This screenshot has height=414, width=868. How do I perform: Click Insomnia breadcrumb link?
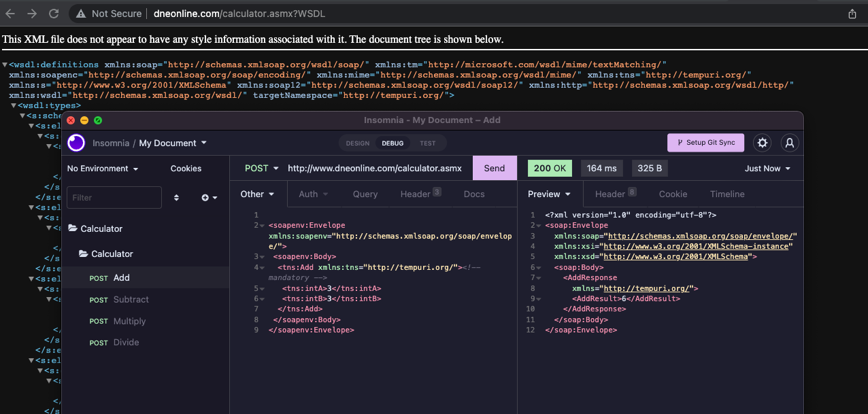(x=111, y=143)
